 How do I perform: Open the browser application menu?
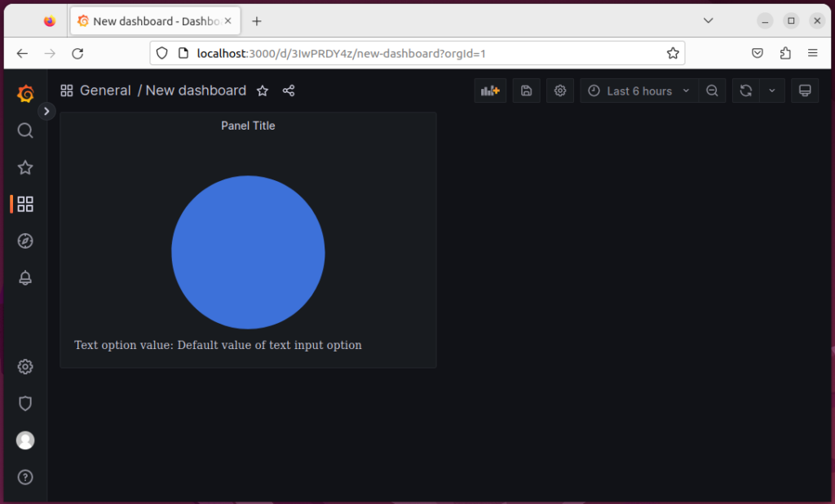tap(812, 52)
